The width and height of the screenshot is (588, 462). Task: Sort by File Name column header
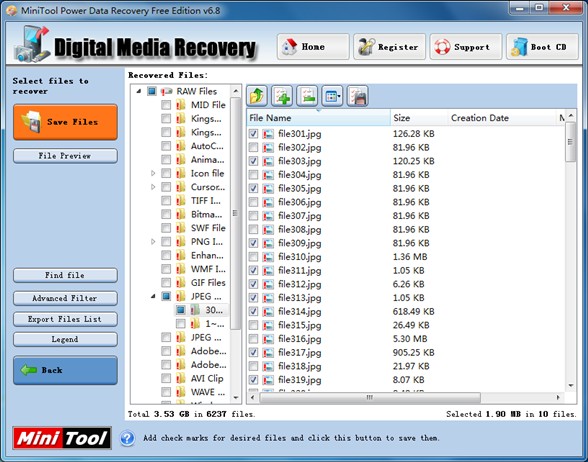(318, 118)
